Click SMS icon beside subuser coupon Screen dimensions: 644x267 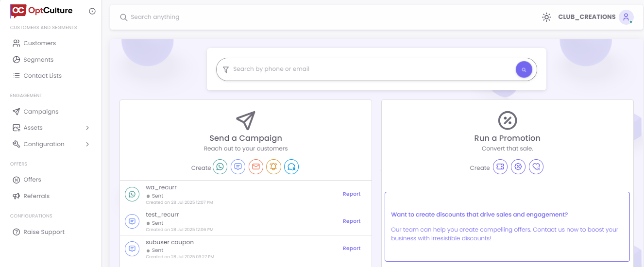(132, 249)
